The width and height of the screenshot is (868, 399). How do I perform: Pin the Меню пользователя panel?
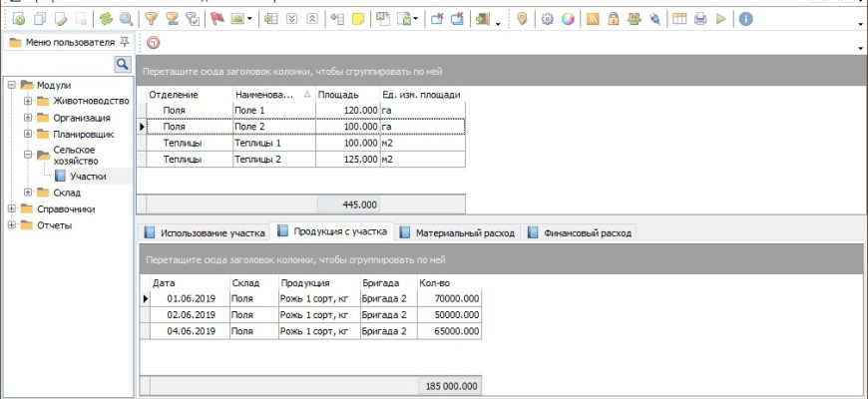(124, 43)
